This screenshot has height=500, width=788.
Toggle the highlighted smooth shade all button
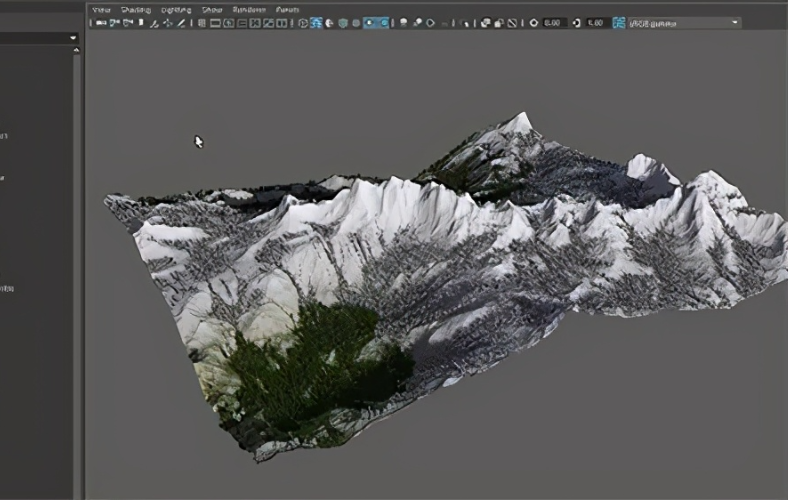(x=316, y=23)
